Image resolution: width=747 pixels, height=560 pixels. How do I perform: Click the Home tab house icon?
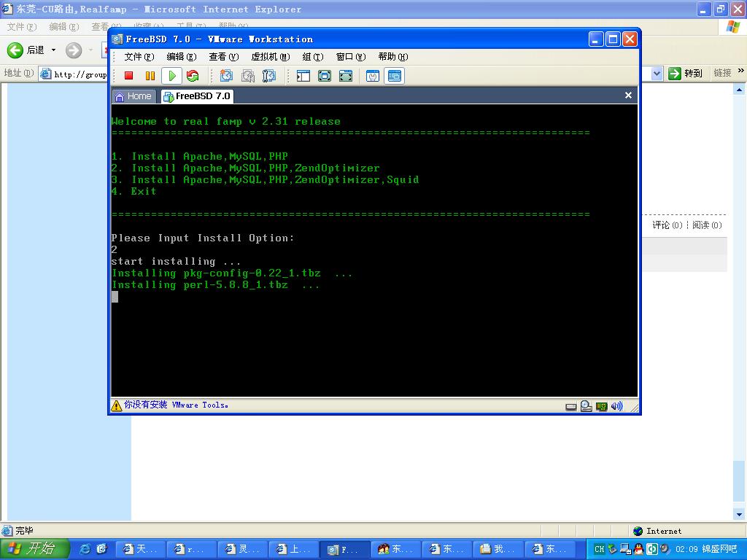click(x=120, y=97)
